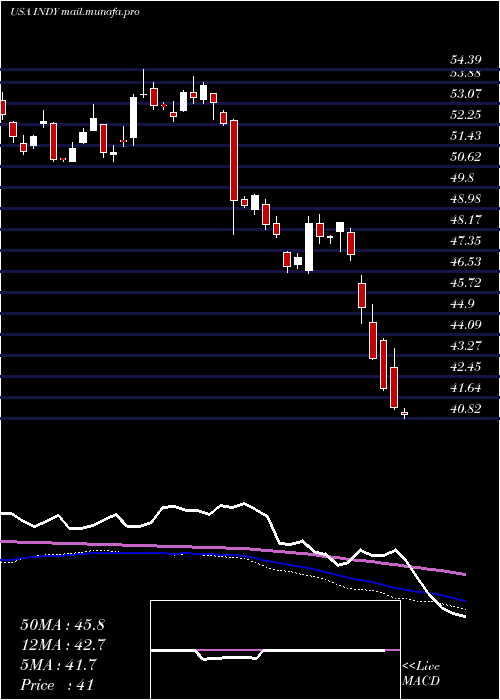Screen dimensions: 500x700
Task: Click the 49.8 price axis label
Action: coord(462,178)
